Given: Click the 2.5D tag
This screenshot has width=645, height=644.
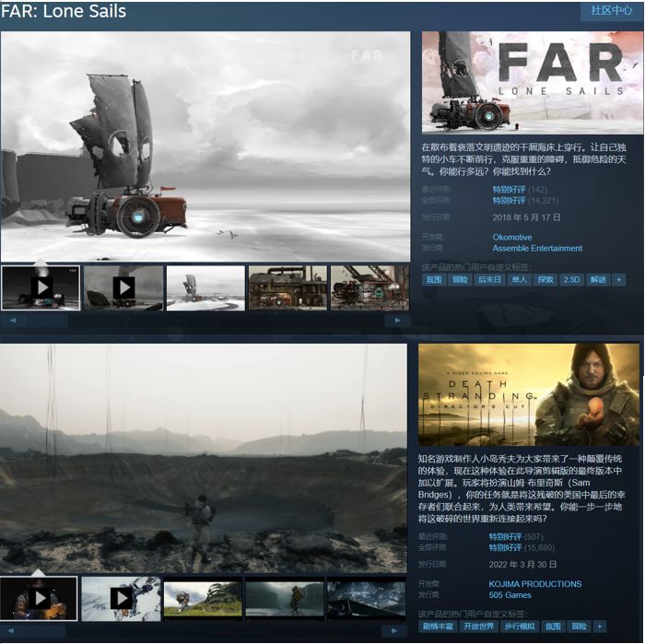Looking at the screenshot, I should pyautogui.click(x=571, y=280).
